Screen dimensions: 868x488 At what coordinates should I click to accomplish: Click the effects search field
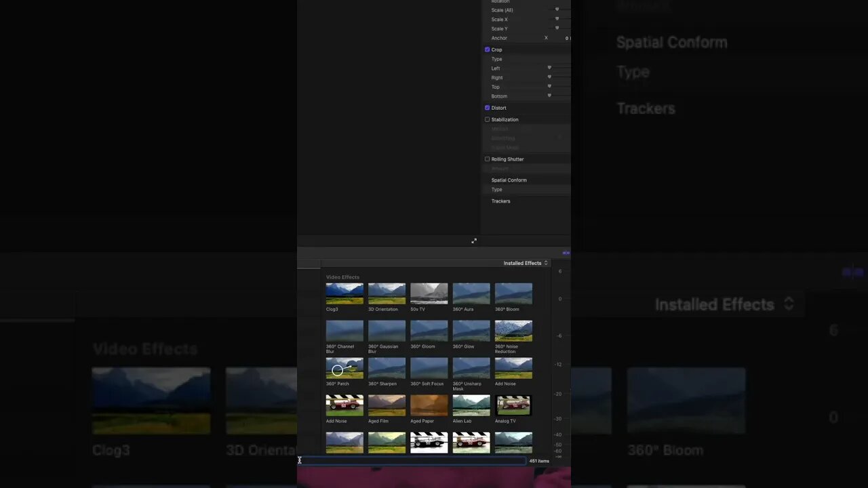coord(412,461)
